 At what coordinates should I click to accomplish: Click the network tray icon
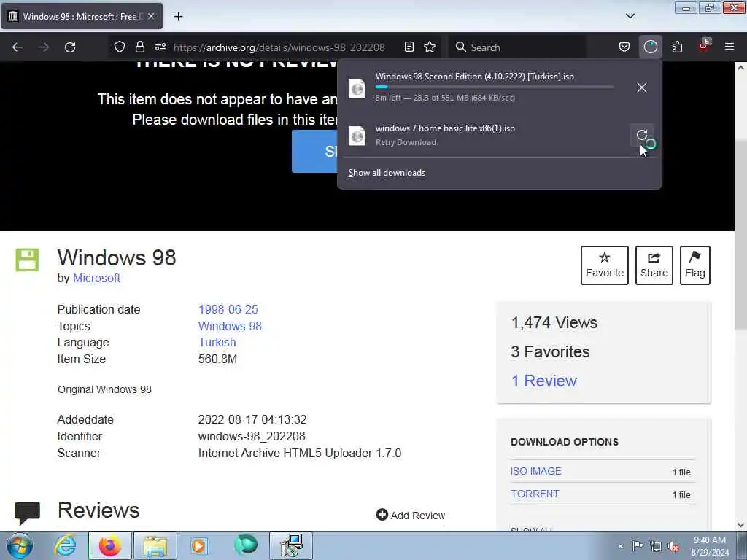(656, 547)
